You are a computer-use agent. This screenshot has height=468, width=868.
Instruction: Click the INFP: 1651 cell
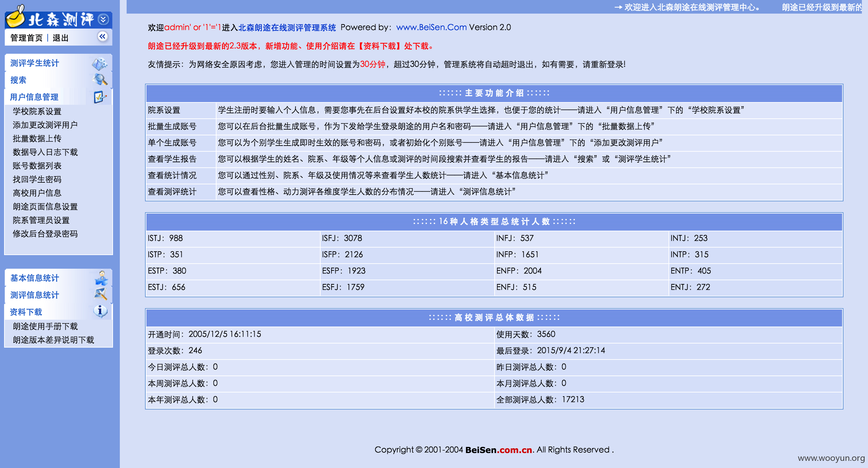(x=581, y=255)
